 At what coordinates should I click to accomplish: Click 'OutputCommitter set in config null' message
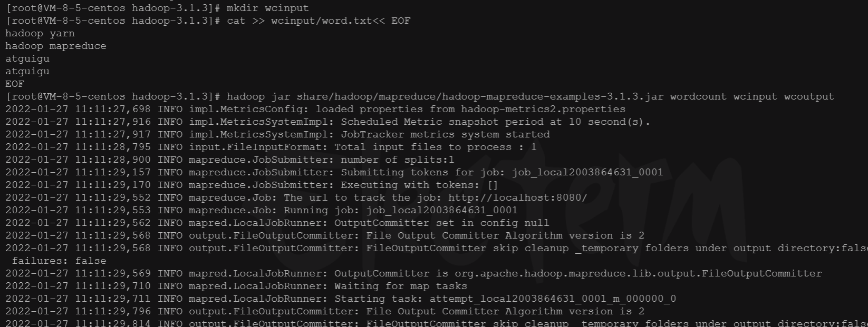coord(441,223)
